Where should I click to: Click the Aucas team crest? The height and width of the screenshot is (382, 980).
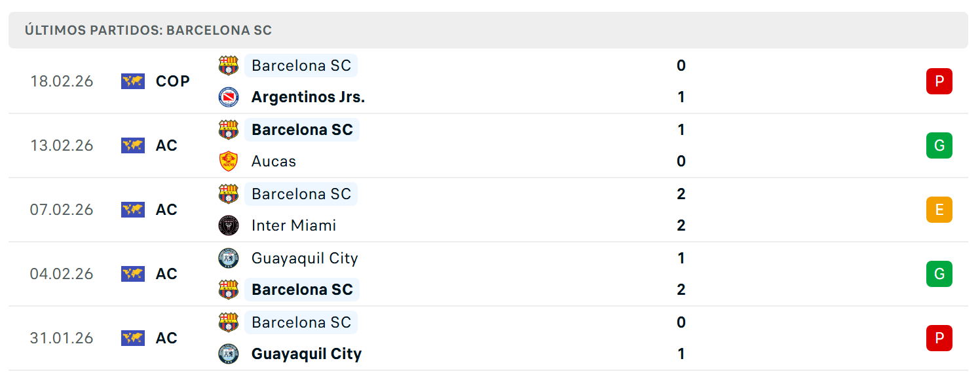point(229,161)
